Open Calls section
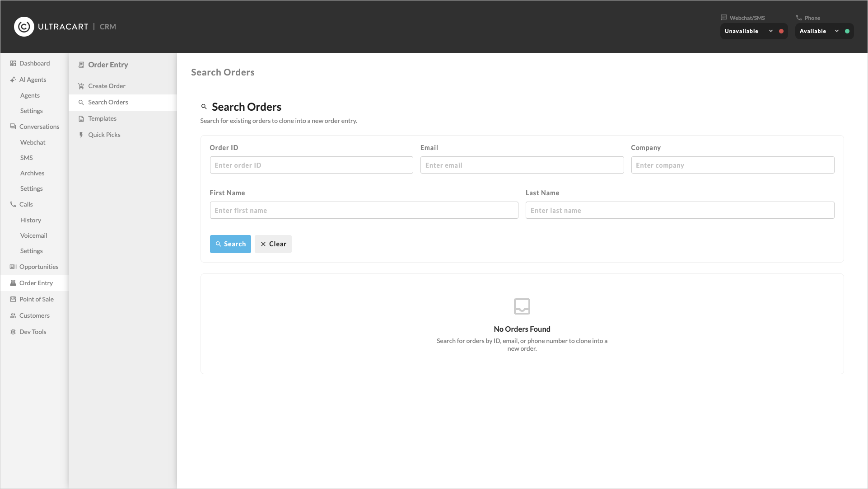The width and height of the screenshot is (868, 489). tap(34, 204)
